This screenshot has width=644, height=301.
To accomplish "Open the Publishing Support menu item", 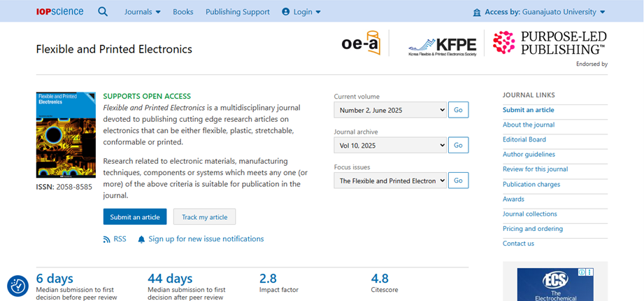I will click(238, 12).
